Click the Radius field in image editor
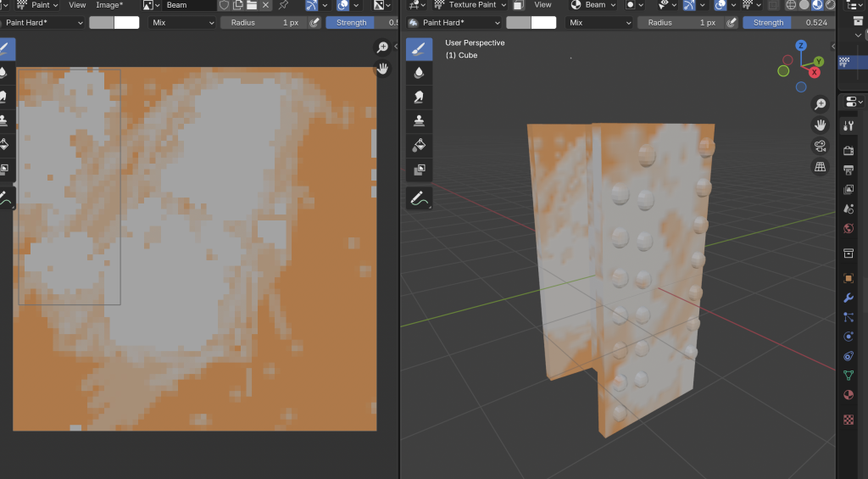 261,23
